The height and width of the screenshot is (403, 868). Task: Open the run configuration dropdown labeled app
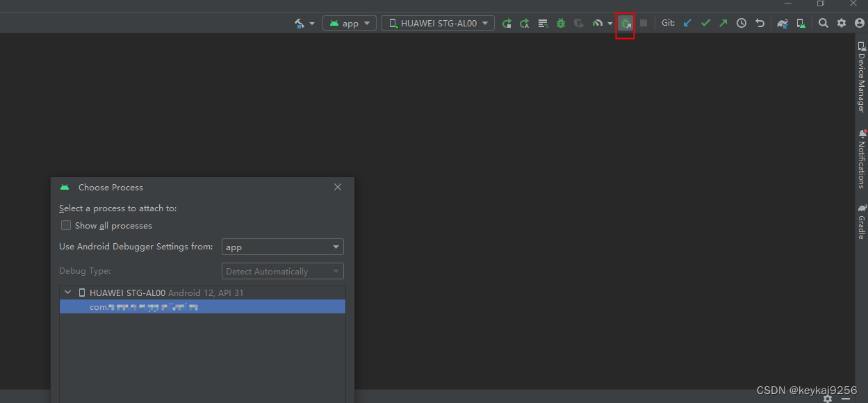coord(350,22)
